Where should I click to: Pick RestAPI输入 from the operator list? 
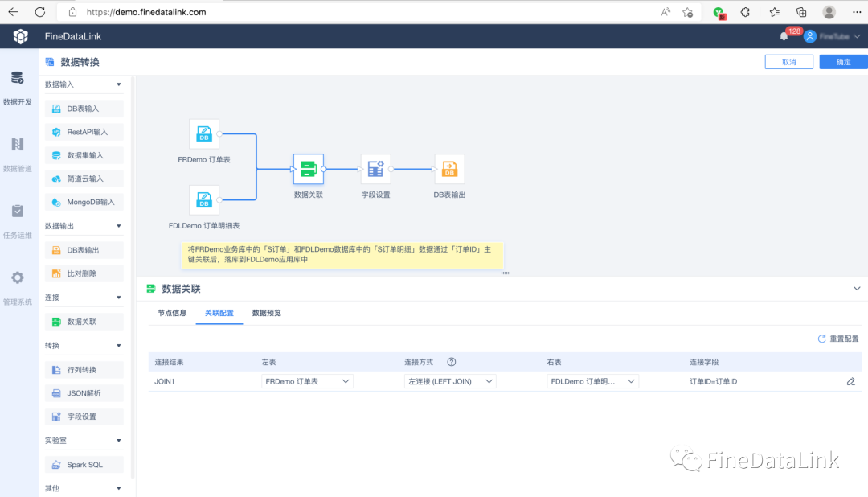click(x=84, y=132)
